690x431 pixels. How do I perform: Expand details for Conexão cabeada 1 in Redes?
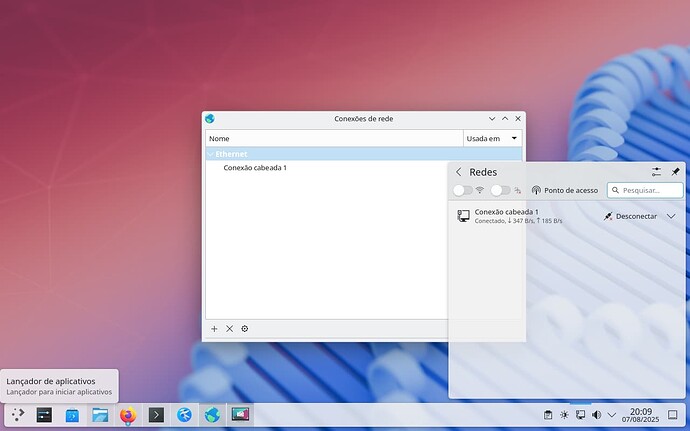coord(671,216)
